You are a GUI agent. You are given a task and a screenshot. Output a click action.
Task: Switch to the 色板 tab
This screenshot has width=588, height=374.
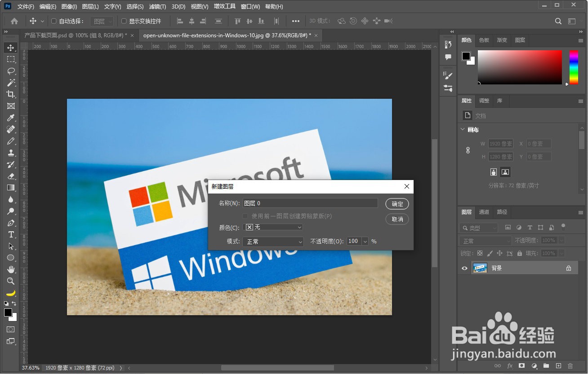[484, 40]
